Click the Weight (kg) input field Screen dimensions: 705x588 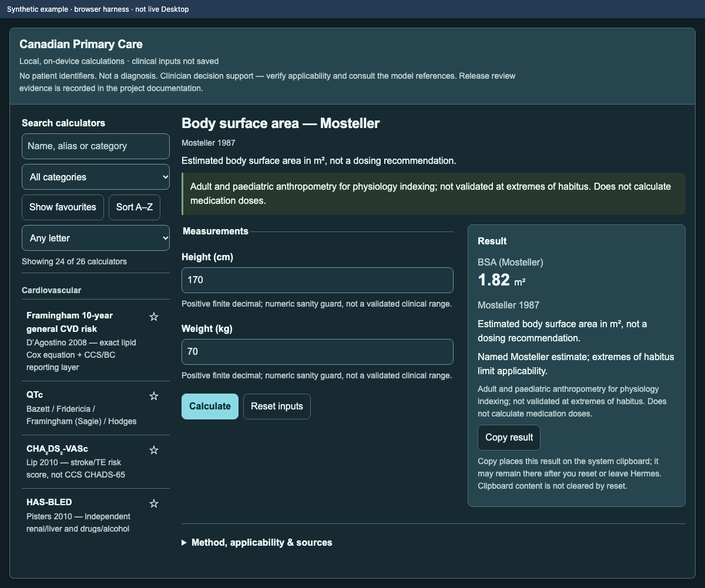pyautogui.click(x=317, y=352)
